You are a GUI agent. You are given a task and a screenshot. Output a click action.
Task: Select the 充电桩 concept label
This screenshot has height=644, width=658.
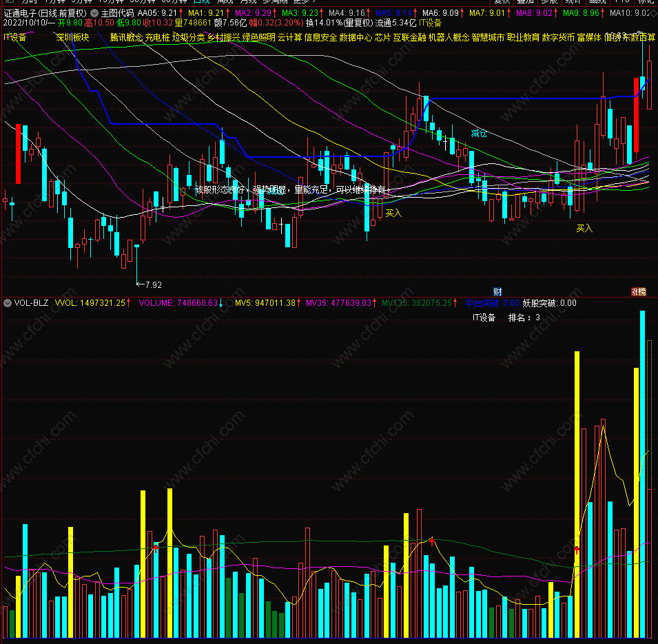[157, 38]
